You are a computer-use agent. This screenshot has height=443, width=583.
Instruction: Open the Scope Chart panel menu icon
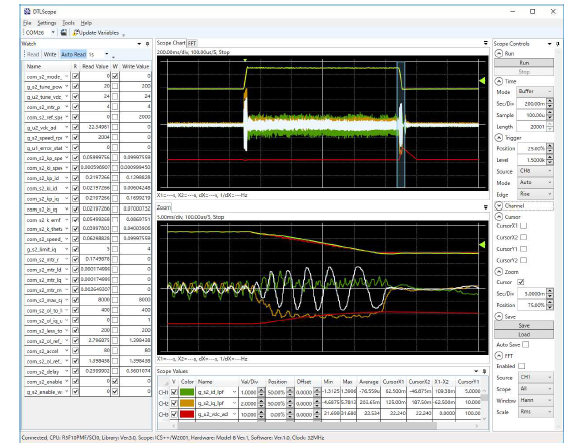[486, 43]
